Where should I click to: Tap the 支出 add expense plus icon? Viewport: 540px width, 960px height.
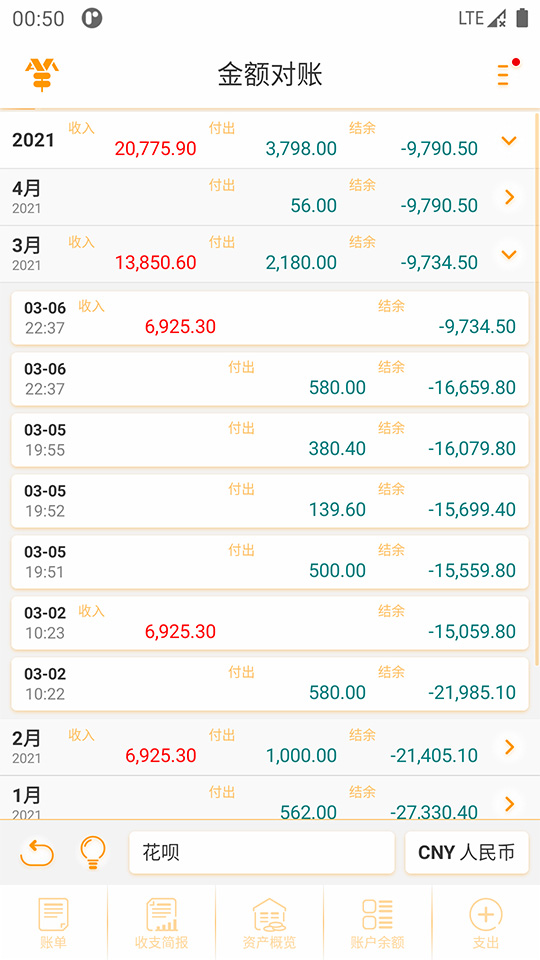click(x=486, y=923)
